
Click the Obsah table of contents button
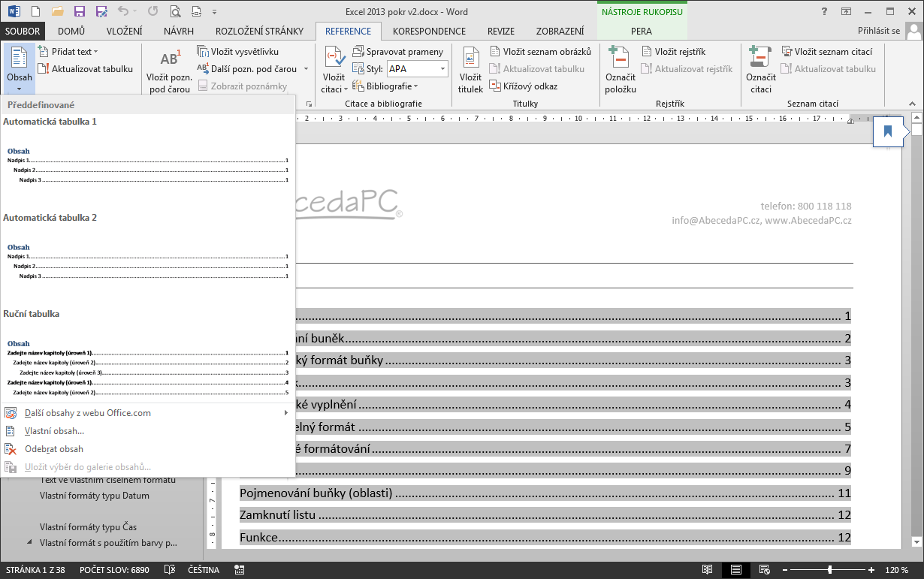click(x=20, y=69)
